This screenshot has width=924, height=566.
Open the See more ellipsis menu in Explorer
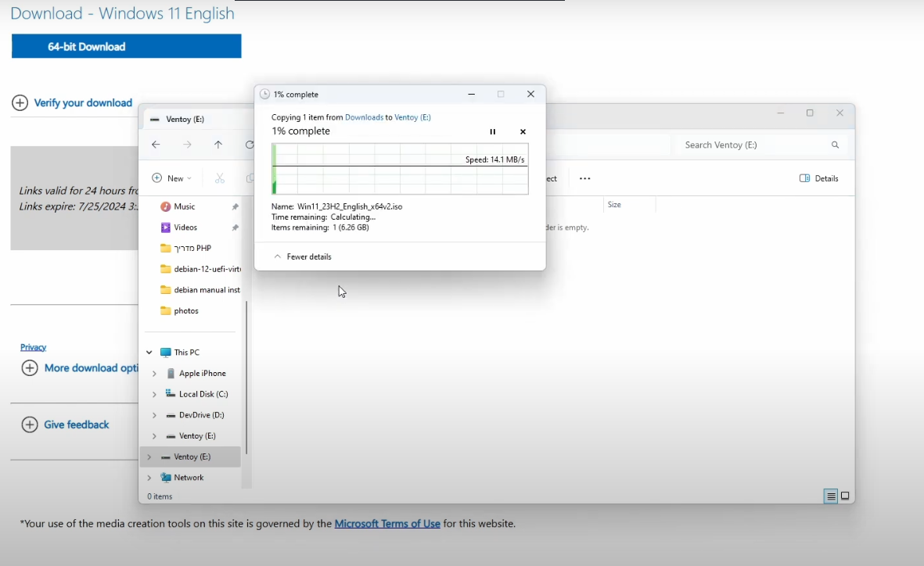[584, 178]
